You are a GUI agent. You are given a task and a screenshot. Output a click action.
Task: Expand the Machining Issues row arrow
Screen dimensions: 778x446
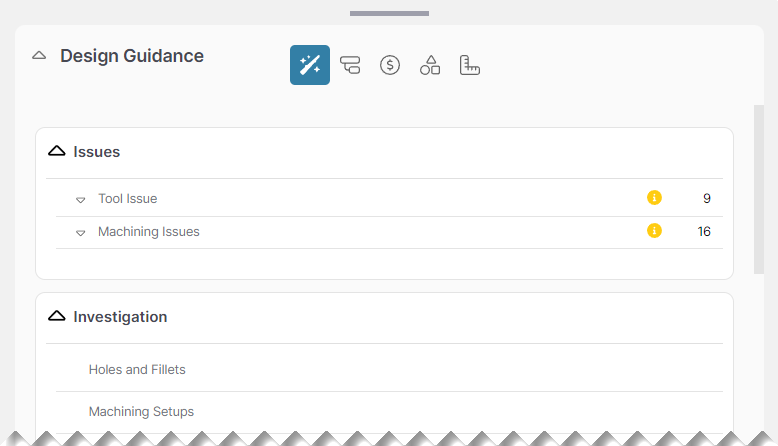point(81,233)
